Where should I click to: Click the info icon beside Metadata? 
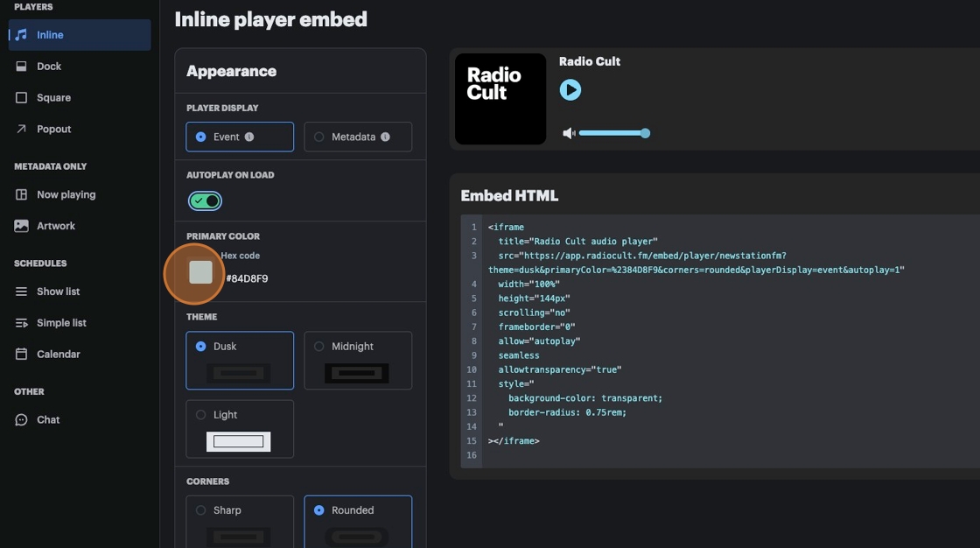[385, 137]
